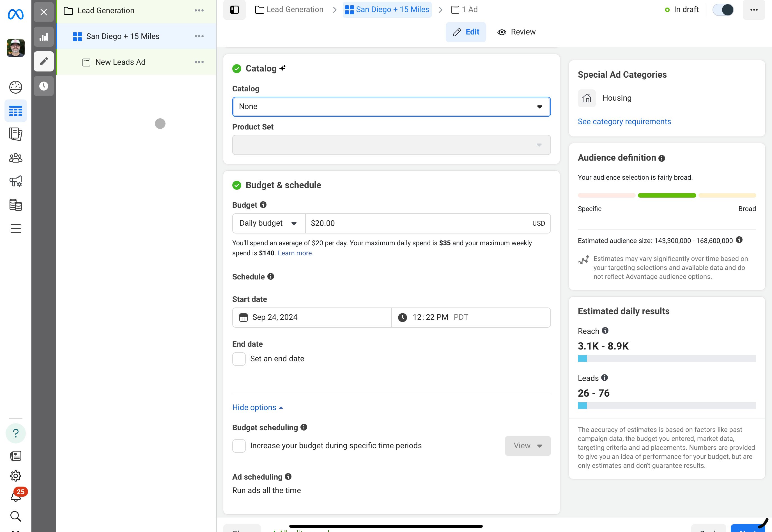Image resolution: width=772 pixels, height=532 pixels.
Task: Check the Set an end date box
Action: pyautogui.click(x=239, y=359)
